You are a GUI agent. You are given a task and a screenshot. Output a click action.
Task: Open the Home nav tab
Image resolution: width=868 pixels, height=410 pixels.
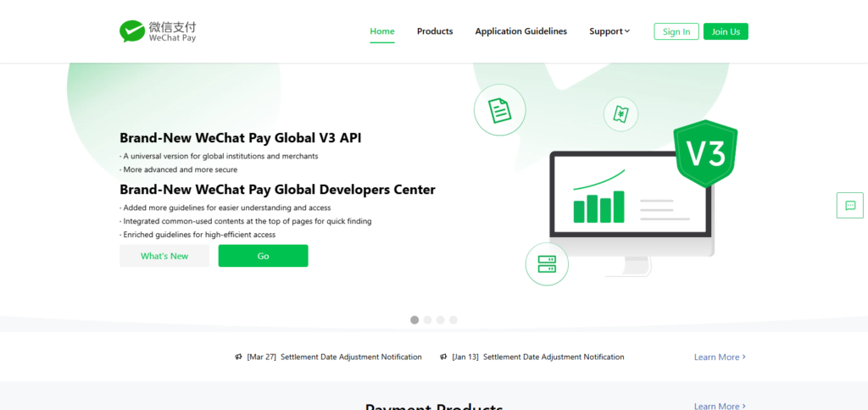tap(382, 31)
